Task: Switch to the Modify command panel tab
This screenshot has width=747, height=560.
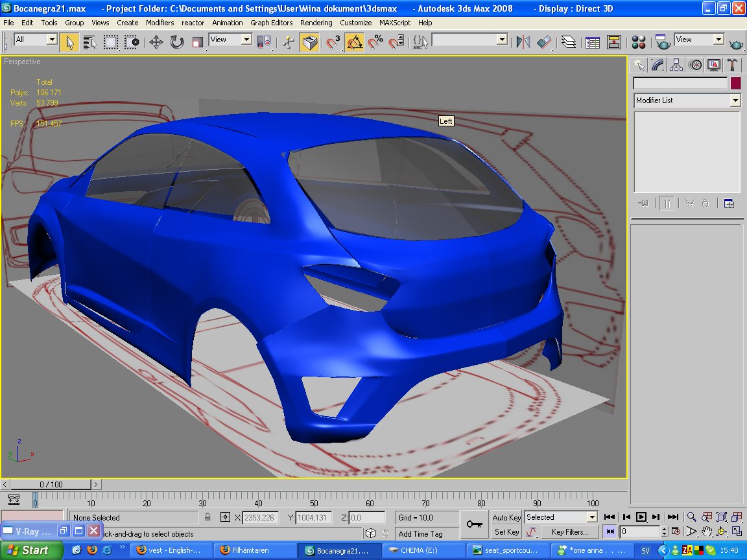Action: [658, 65]
